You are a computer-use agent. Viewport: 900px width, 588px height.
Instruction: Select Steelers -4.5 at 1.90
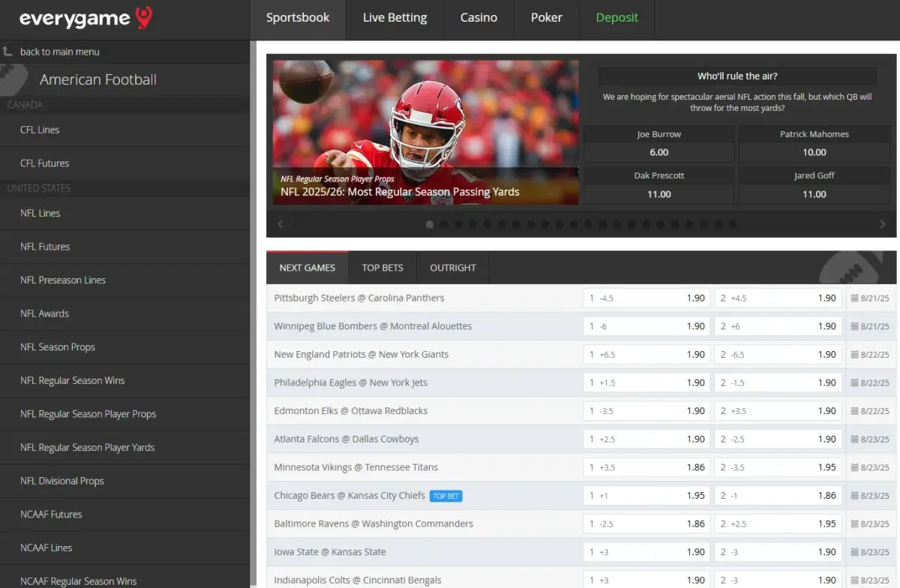(646, 298)
